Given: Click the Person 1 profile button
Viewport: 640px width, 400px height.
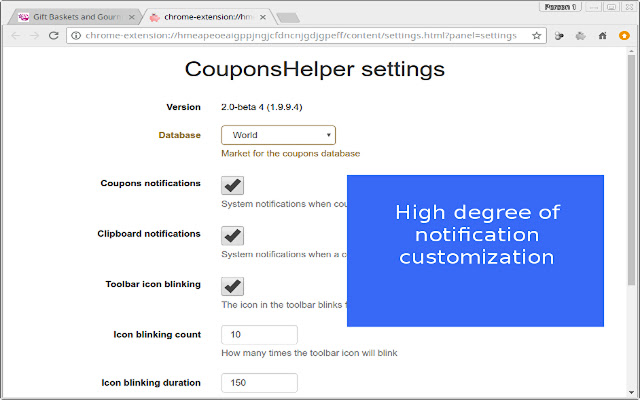Looking at the screenshot, I should pos(560,7).
